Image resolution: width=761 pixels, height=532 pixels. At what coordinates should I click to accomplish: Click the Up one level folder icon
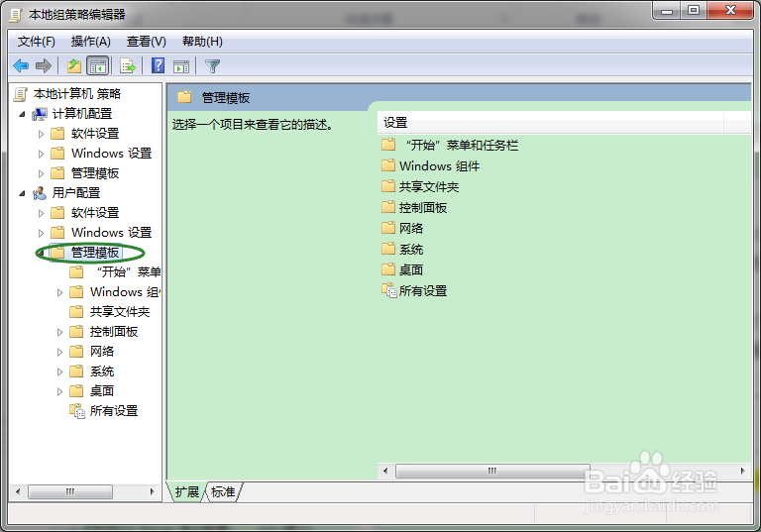click(x=74, y=65)
